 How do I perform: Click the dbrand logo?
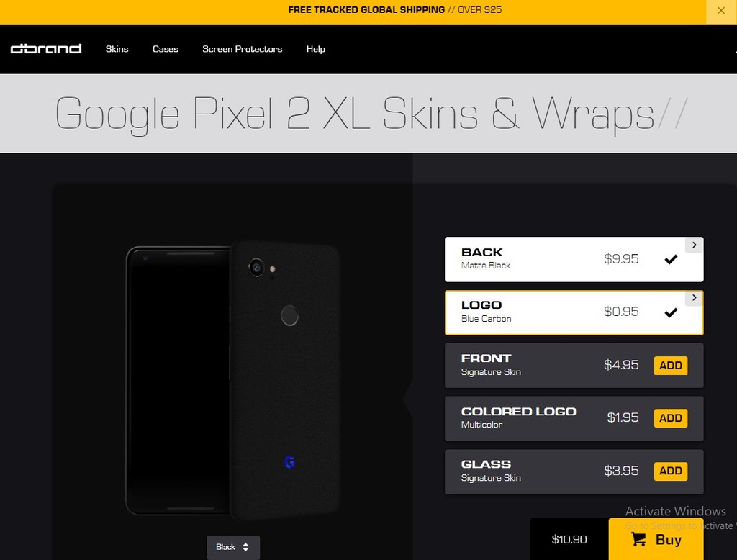45,49
